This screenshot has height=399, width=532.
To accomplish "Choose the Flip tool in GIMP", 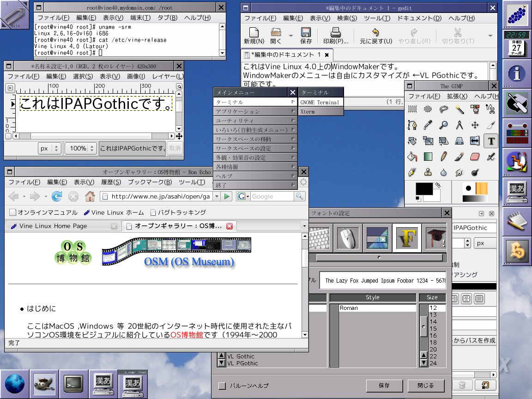I will pyautogui.click(x=475, y=141).
